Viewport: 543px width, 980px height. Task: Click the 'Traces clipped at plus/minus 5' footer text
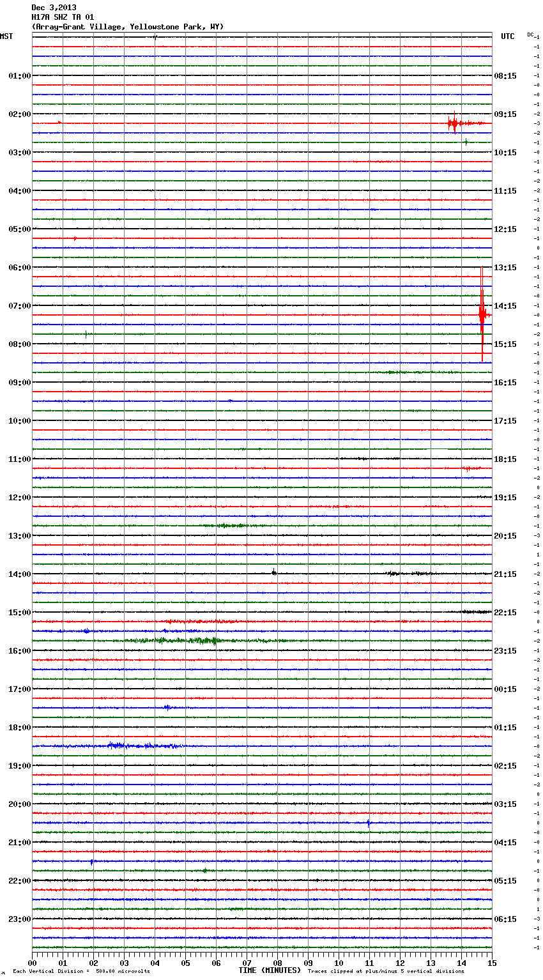click(386, 972)
